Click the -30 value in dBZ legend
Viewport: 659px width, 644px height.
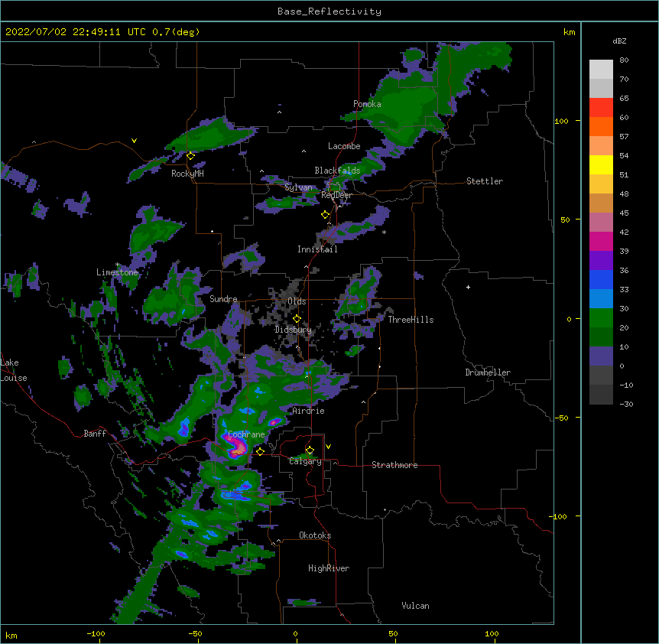coord(626,405)
